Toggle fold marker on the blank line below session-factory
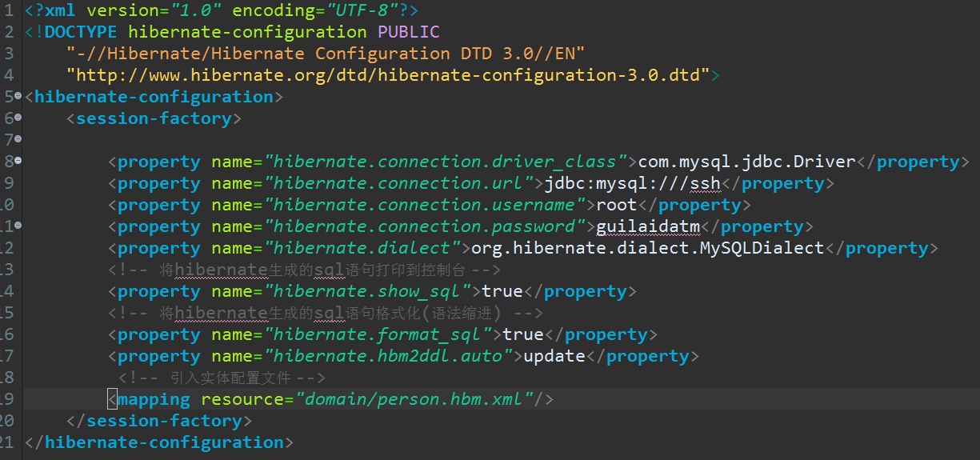Viewport: 980px width, 460px height. click(18, 138)
